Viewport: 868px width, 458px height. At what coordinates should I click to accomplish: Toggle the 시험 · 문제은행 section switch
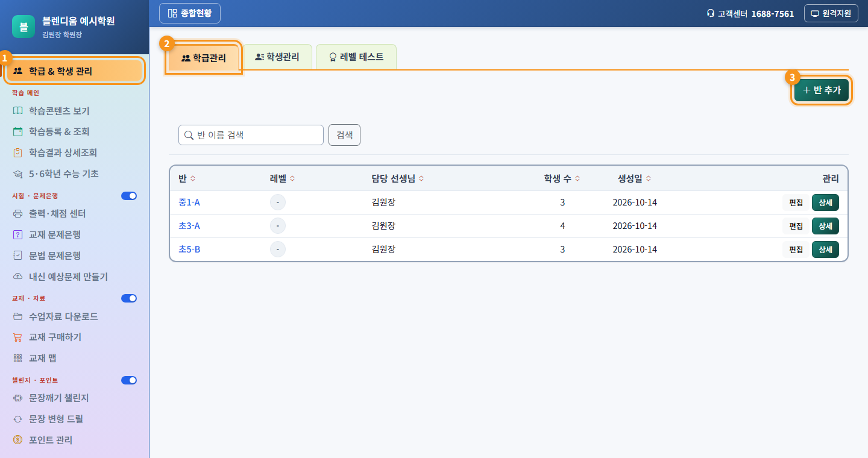click(129, 196)
